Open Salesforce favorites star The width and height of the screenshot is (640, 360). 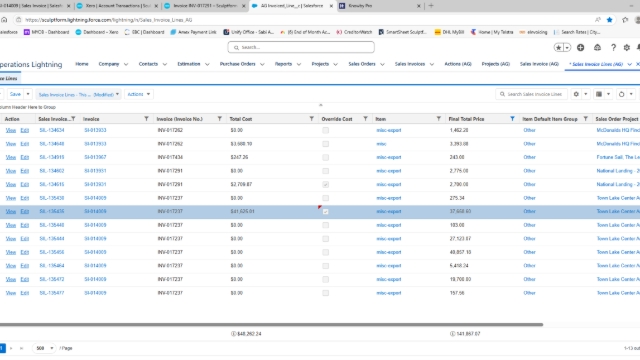click(x=558, y=47)
